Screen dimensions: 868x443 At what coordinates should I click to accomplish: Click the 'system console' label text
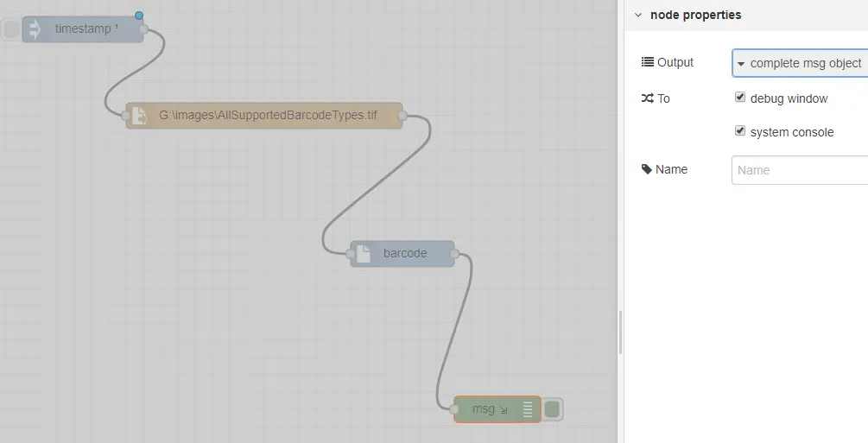click(x=792, y=132)
